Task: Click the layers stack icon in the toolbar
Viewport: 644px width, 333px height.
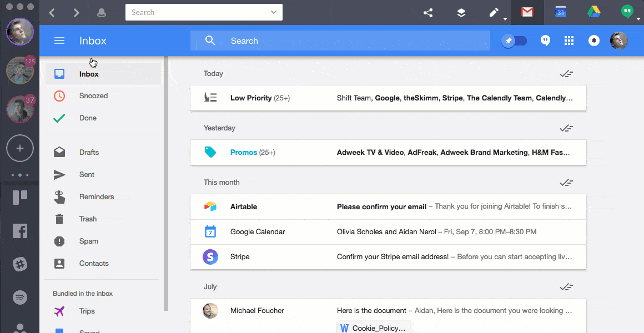Action: [x=461, y=12]
